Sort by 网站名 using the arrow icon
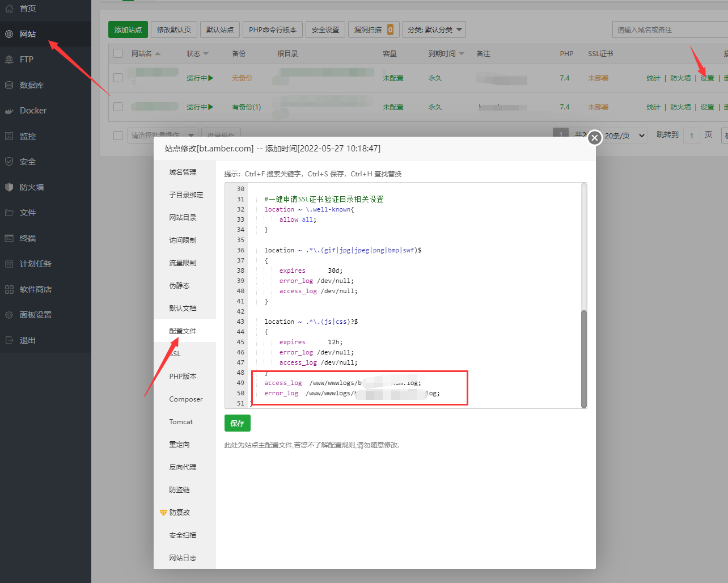Image resolution: width=728 pixels, height=583 pixels. pyautogui.click(x=158, y=54)
